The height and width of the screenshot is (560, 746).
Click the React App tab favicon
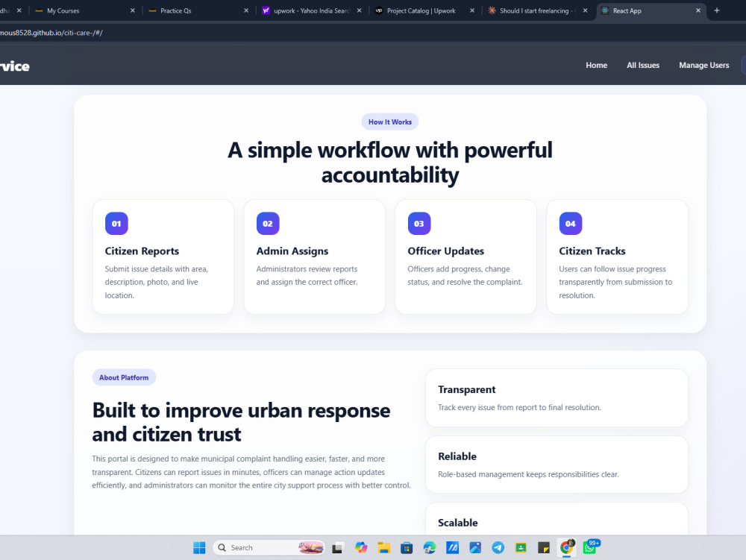point(605,10)
